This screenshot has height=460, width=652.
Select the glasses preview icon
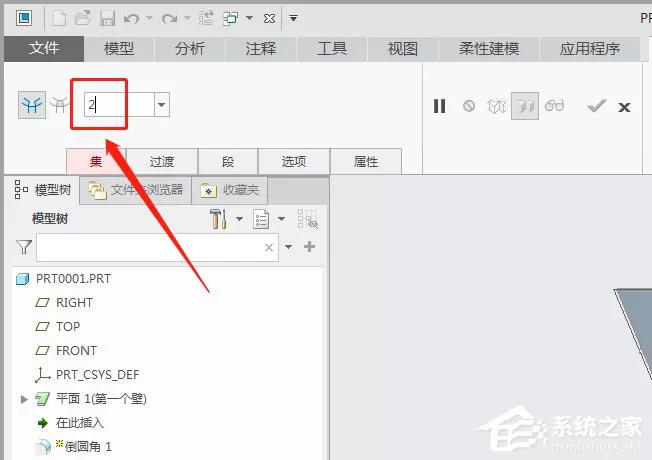click(554, 106)
